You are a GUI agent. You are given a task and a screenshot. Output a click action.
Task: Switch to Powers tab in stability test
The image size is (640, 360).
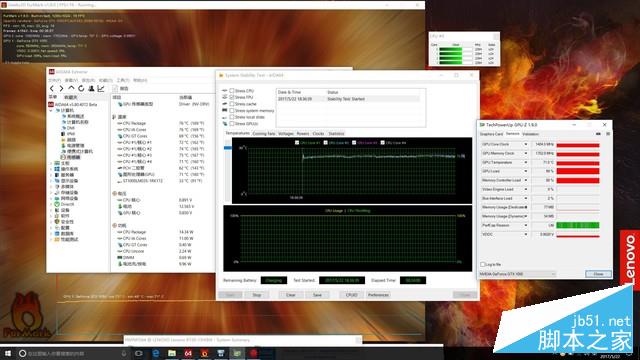pos(303,133)
